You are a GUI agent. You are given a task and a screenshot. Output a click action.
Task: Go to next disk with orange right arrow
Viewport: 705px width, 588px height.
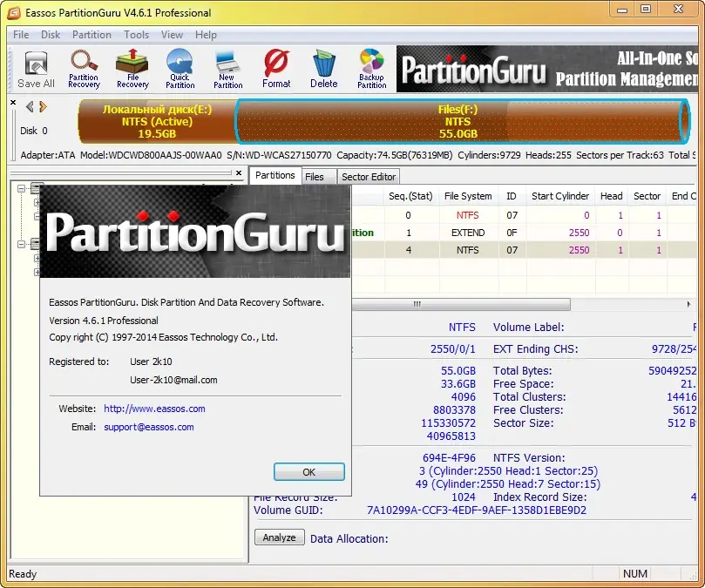click(x=44, y=106)
